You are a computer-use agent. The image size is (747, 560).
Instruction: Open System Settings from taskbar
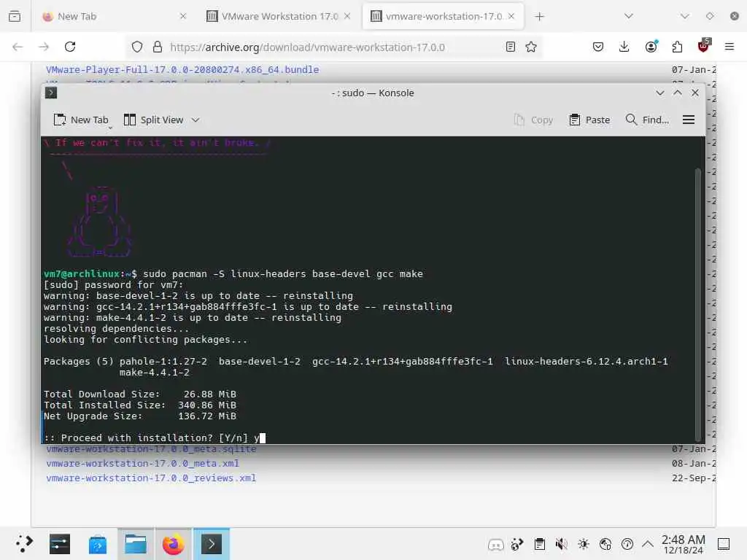(x=60, y=544)
